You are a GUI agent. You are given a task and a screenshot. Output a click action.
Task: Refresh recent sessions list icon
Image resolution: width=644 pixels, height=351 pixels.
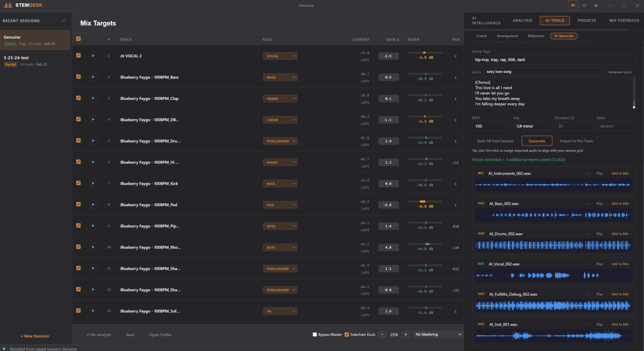click(63, 21)
